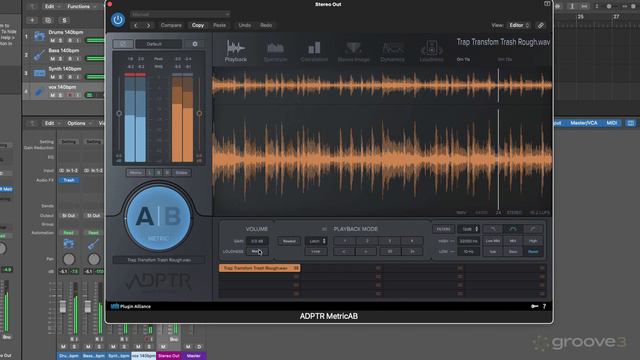This screenshot has height=360, width=640.
Task: Open the Default preset selector
Action: pos(158,44)
